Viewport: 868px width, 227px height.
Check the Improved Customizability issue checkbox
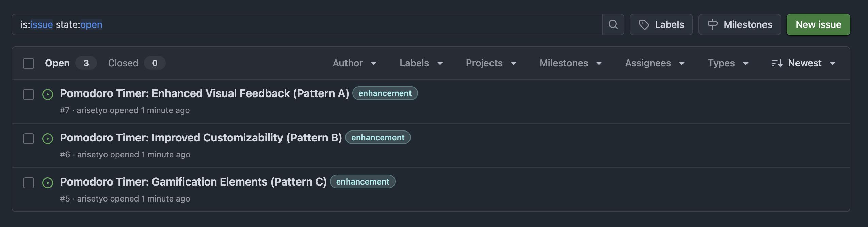[29, 139]
